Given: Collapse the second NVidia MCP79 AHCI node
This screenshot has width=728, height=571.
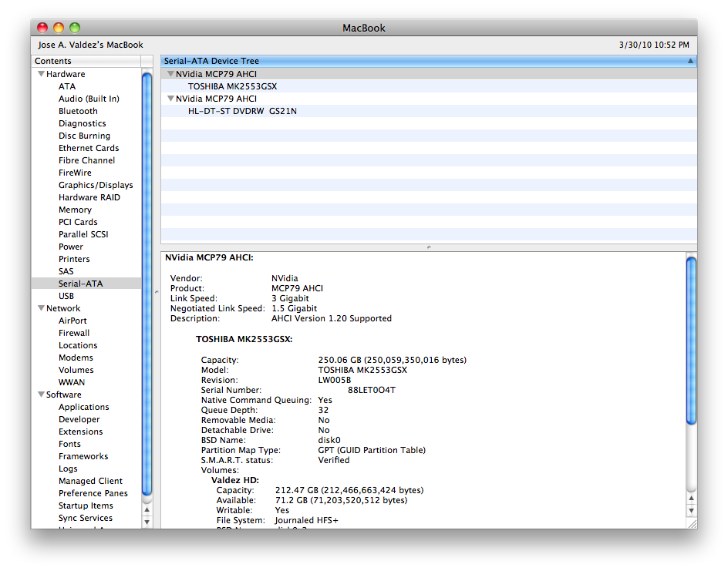Looking at the screenshot, I should (170, 99).
